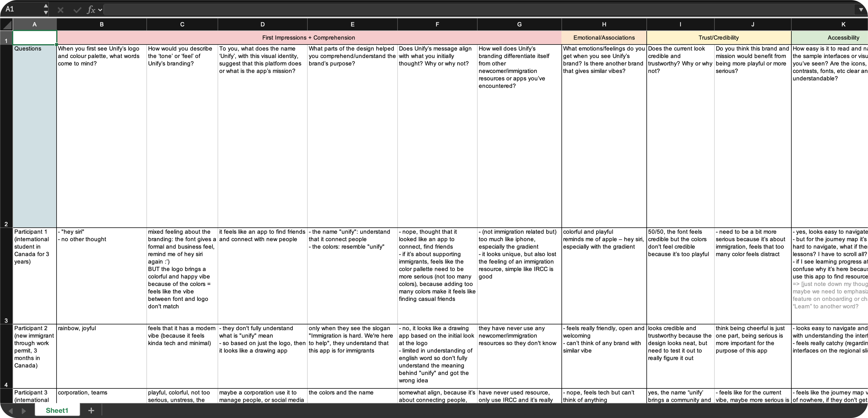868x418 pixels.
Task: Open the insert function fx icon
Action: click(x=91, y=10)
